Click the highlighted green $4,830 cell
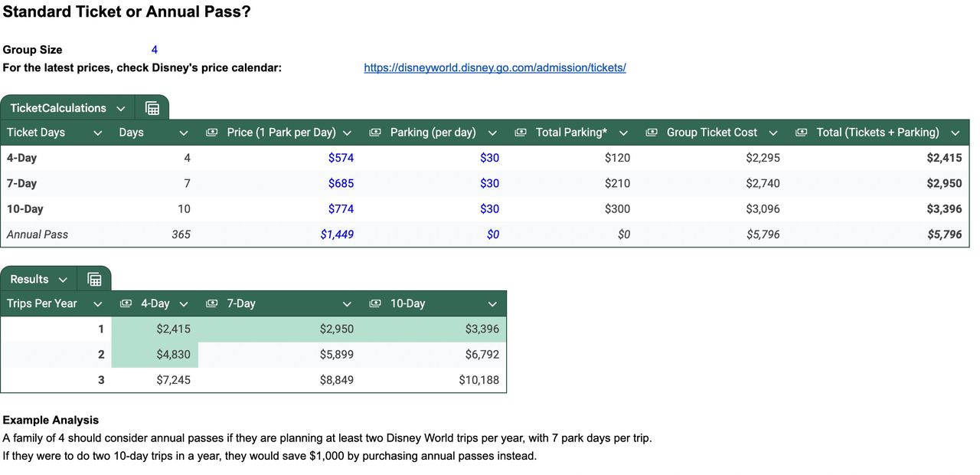Screen dimensions: 980x475 point(173,355)
